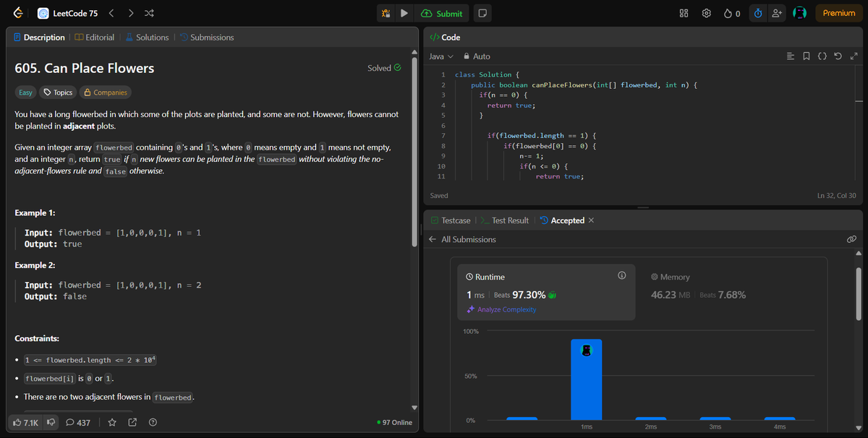
Task: Click the '605. Can Place Flowers' title
Action: pos(85,69)
